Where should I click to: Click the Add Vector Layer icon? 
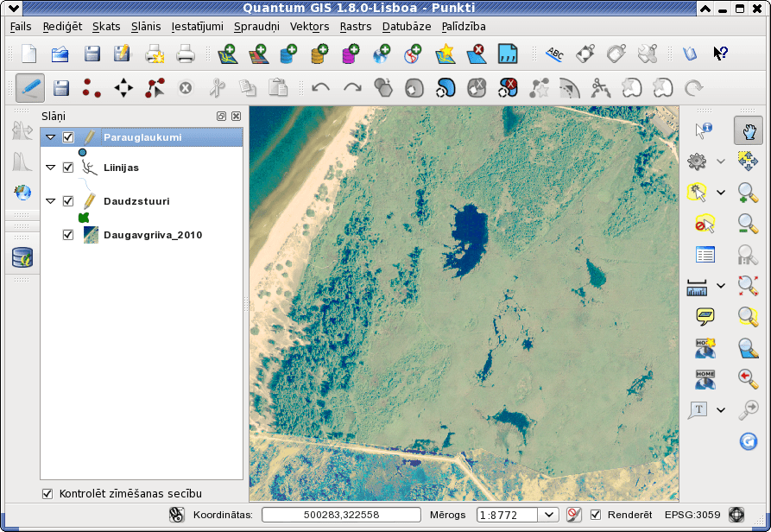click(228, 54)
